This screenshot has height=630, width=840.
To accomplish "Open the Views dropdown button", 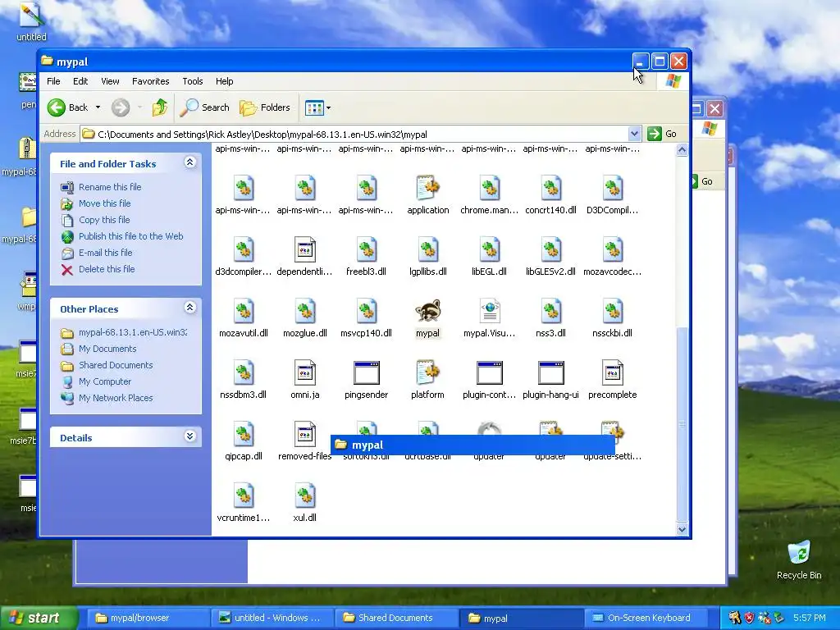I will click(x=317, y=107).
